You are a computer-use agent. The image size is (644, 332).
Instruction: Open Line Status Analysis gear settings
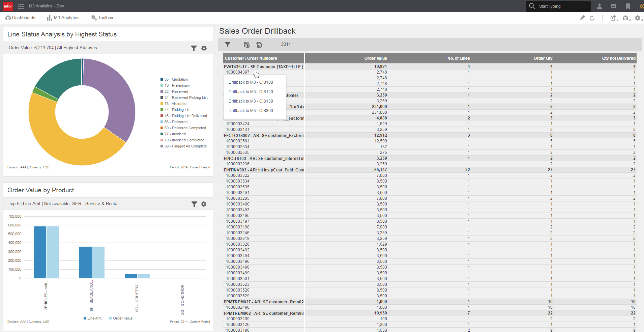coord(204,48)
